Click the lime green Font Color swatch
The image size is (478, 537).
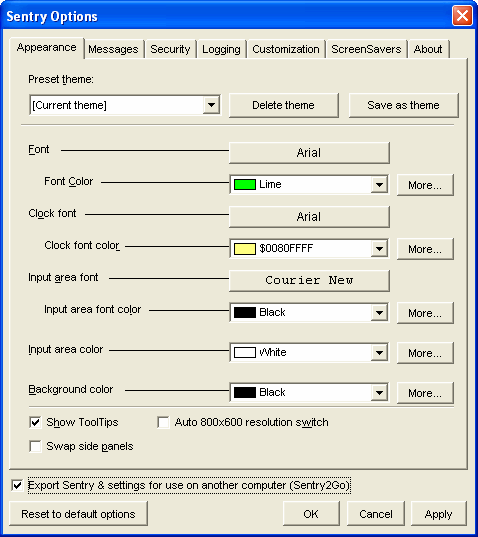point(244,185)
